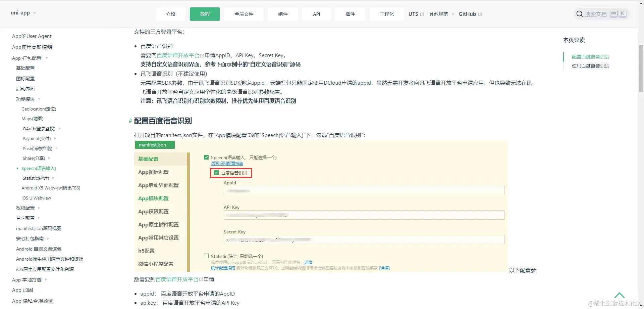Screen dimensions: 644x309
Task: Open the 其他规范 dropdown
Action: pos(441,14)
